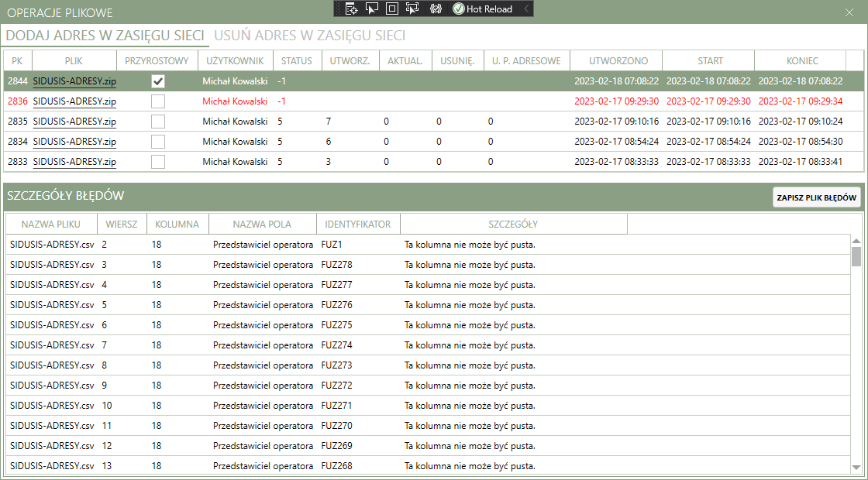Sort errors by Wiersz column header
Viewport: 868px width, 480px height.
(x=122, y=225)
